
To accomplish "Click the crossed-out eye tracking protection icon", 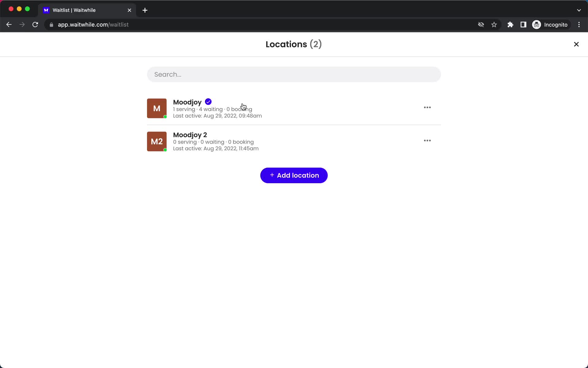I will (x=481, y=25).
